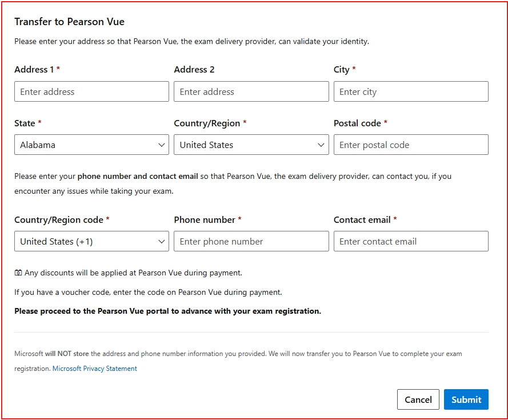Click the 'City' label
The width and height of the screenshot is (508, 420).
click(x=342, y=70)
